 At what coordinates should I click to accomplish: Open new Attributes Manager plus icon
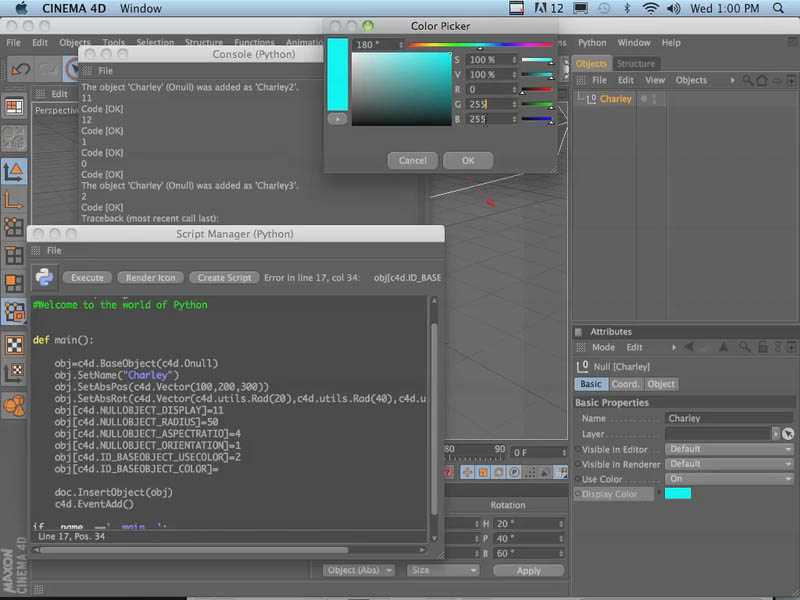791,347
